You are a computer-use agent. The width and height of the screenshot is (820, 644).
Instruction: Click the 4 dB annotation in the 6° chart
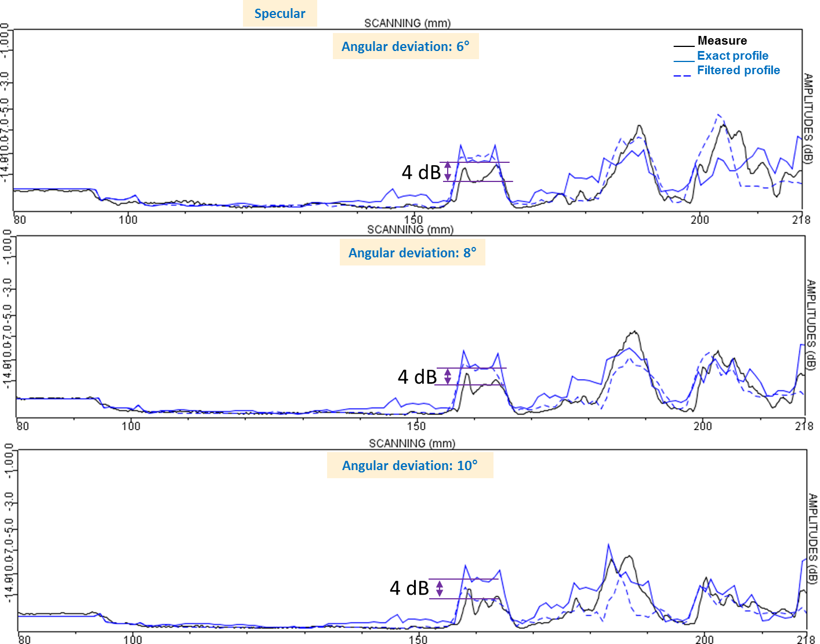[421, 172]
